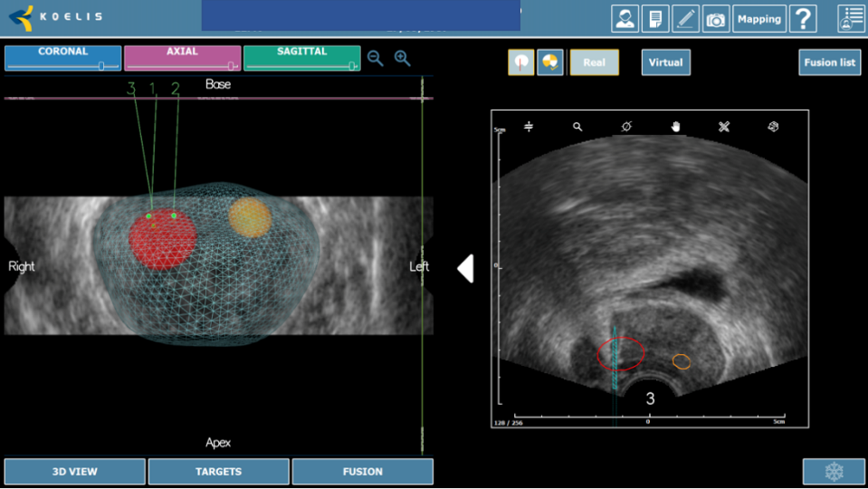Click the freeze snowflake button
This screenshot has height=489, width=868.
833,472
